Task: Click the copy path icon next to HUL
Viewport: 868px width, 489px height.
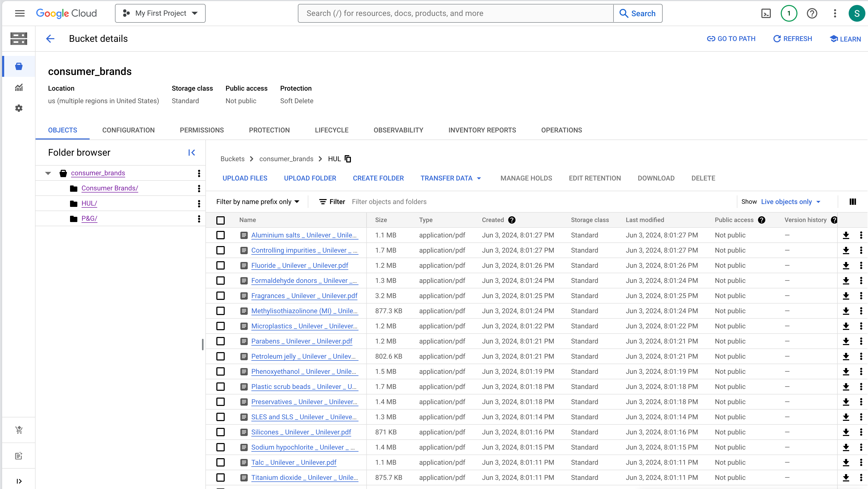Action: (348, 159)
